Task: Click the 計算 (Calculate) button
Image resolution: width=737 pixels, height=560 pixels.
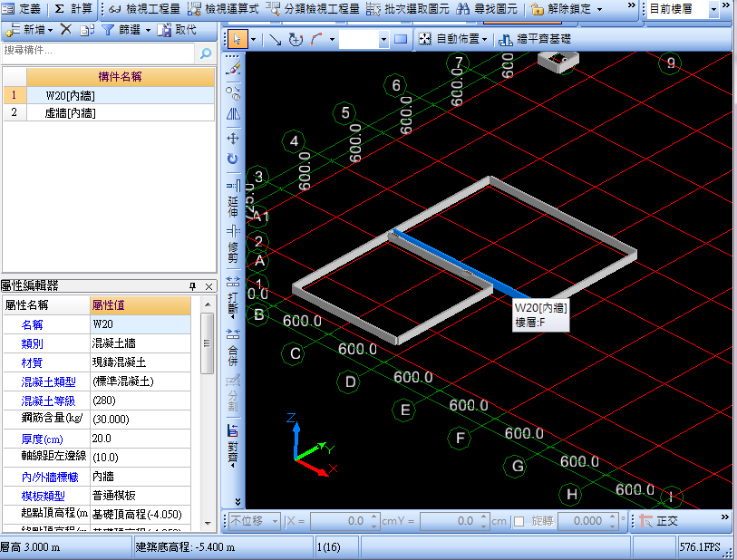Action: point(73,8)
